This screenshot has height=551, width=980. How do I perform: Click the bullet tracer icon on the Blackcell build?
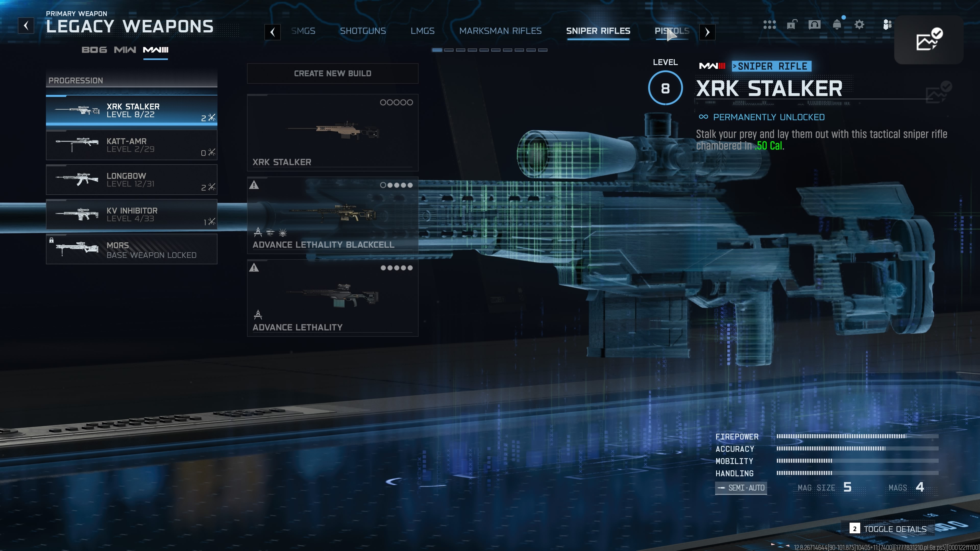270,232
